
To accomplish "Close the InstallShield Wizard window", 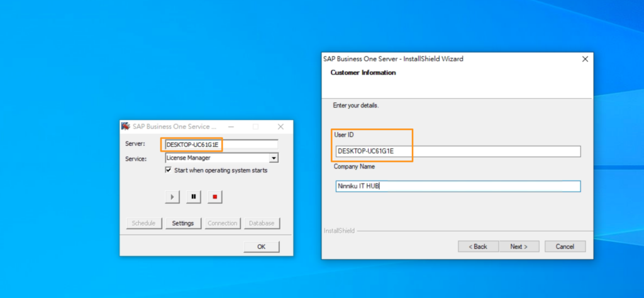I will (586, 59).
